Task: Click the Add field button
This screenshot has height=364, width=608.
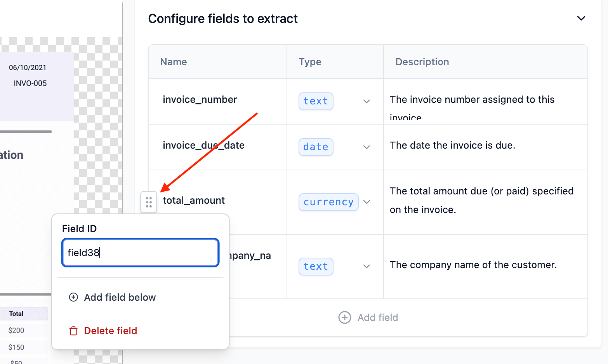Action: click(368, 317)
